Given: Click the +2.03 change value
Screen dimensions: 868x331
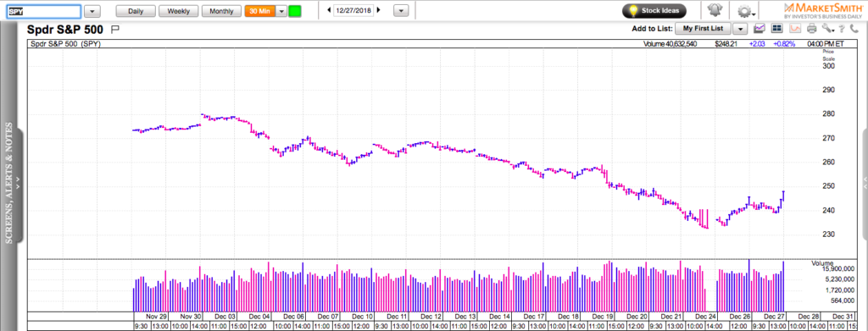Looking at the screenshot, I should tap(756, 44).
